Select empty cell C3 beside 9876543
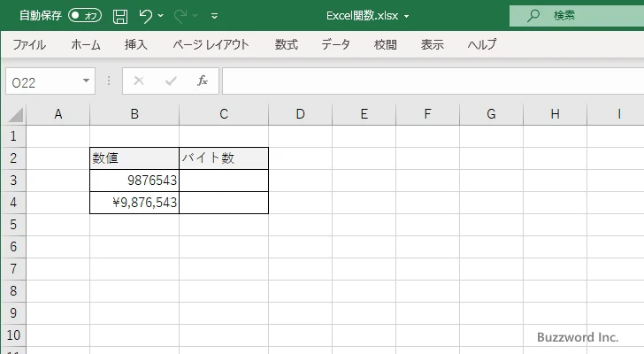Screen dimensions: 644x354 [x=224, y=181]
